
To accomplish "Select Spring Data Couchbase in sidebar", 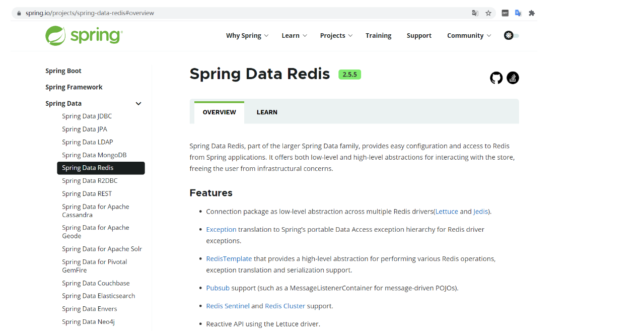I will click(x=96, y=283).
